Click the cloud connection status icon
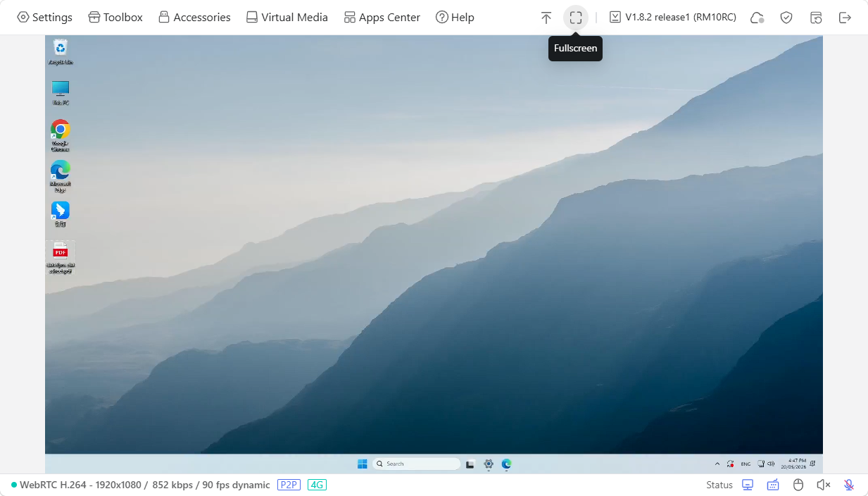Screen dimensions: 868x496 point(757,18)
